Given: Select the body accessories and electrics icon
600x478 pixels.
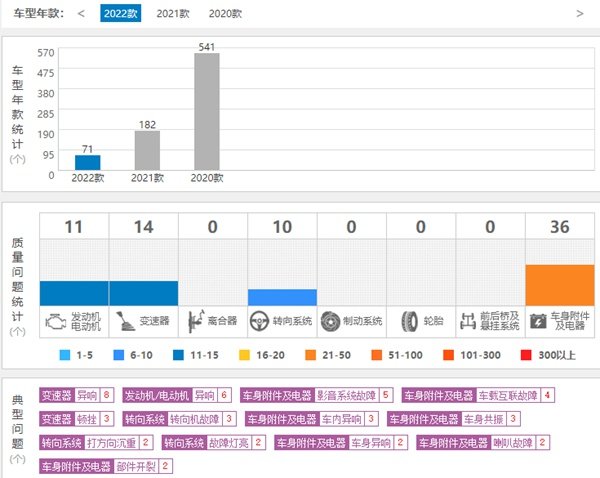Looking at the screenshot, I should click(x=539, y=321).
